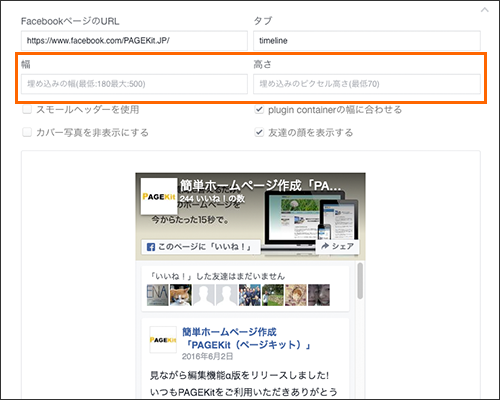
Task: Open the post date 2016年6月2日 link
Action: pos(207,356)
